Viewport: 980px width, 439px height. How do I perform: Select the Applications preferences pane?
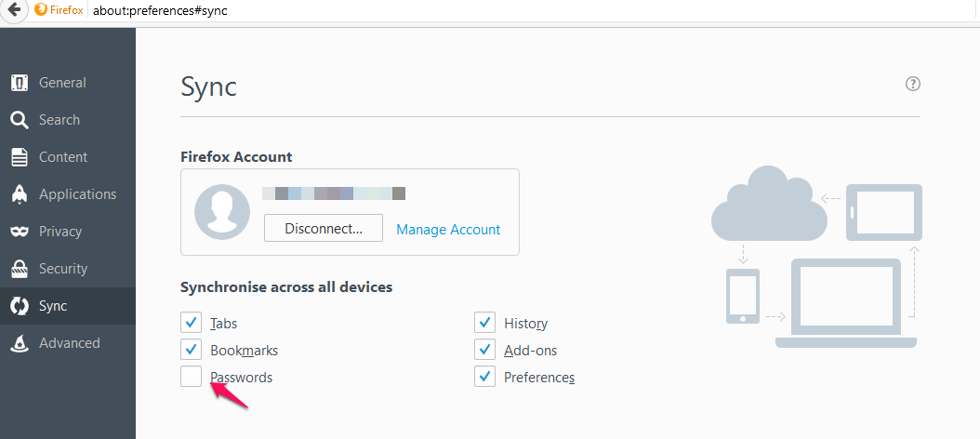click(x=68, y=194)
